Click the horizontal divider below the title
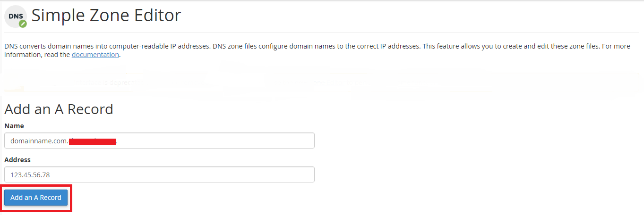This screenshot has width=644, height=215. tap(322, 32)
